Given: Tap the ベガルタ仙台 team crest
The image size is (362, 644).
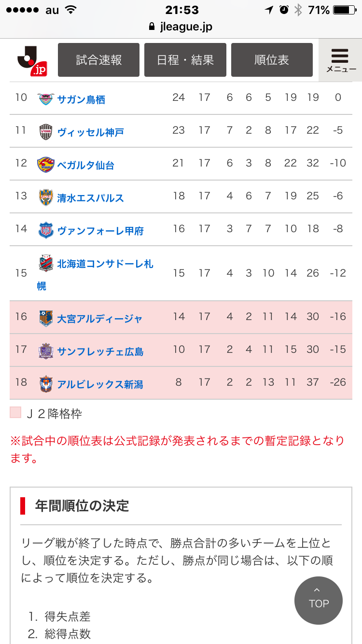Looking at the screenshot, I should pos(46,165).
